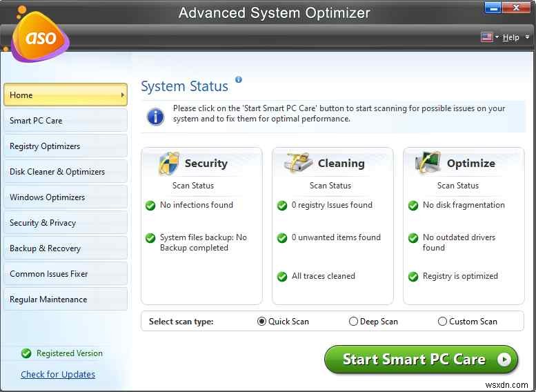Screen dimensions: 536x392
Task: Click the play arrow on Start Smart PC Care
Action: 504,359
